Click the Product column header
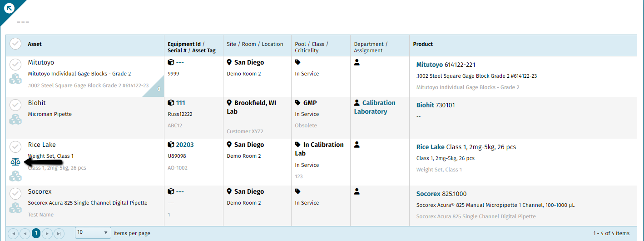644x241 pixels. click(x=423, y=44)
